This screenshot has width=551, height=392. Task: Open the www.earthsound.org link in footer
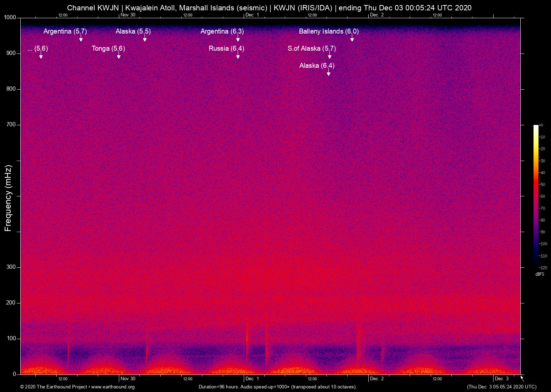click(113, 387)
